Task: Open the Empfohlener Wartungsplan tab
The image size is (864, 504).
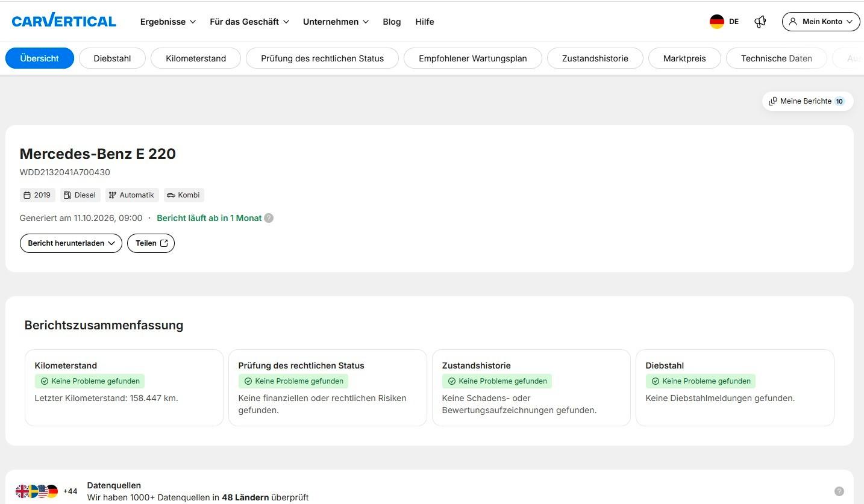Action: tap(473, 58)
